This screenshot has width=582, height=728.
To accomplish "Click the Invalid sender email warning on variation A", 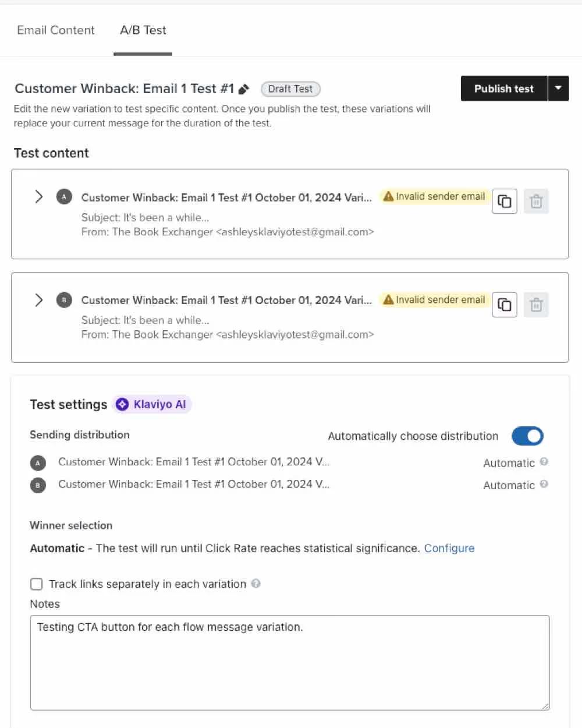I will point(434,196).
